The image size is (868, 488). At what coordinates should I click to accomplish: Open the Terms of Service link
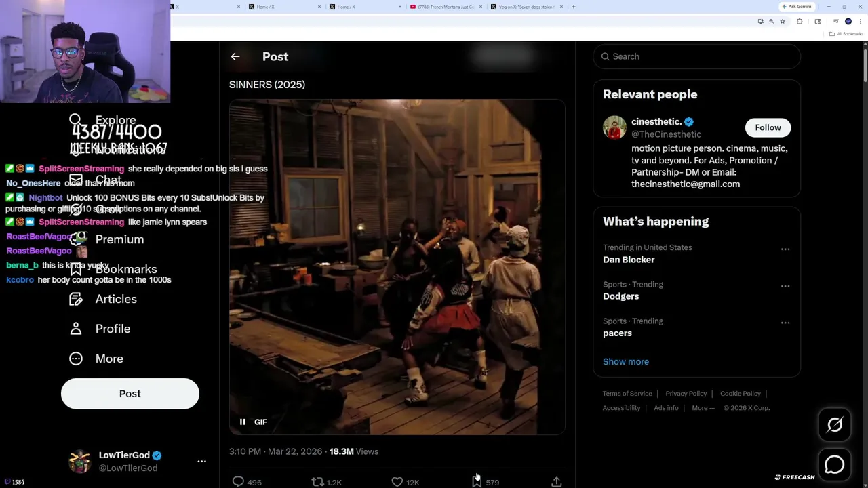click(627, 394)
